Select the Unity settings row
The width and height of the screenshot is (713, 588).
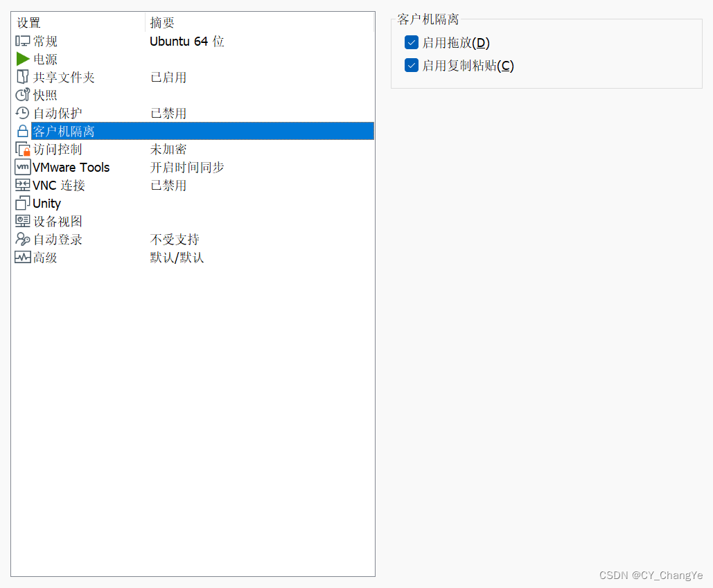(193, 203)
